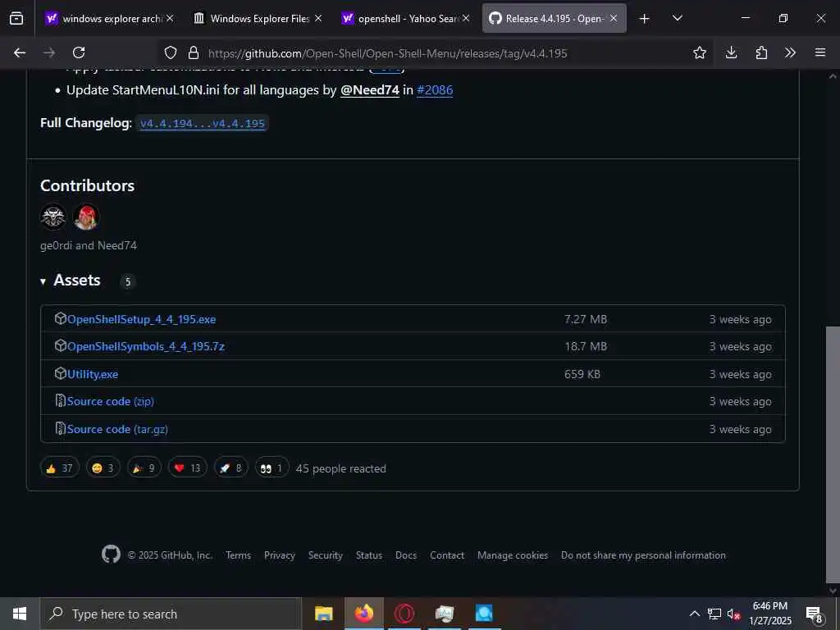Open pull request #2086 link
Screen dimensions: 840x630
(x=435, y=90)
